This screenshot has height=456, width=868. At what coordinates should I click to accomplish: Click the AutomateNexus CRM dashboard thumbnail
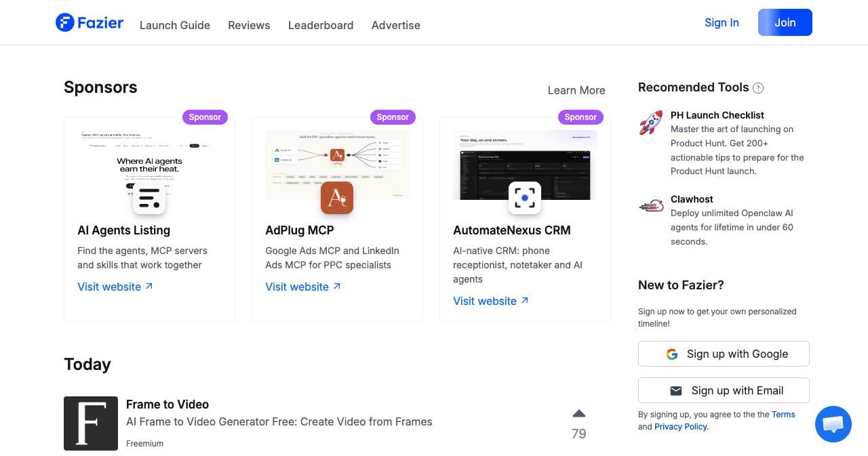tap(525, 165)
